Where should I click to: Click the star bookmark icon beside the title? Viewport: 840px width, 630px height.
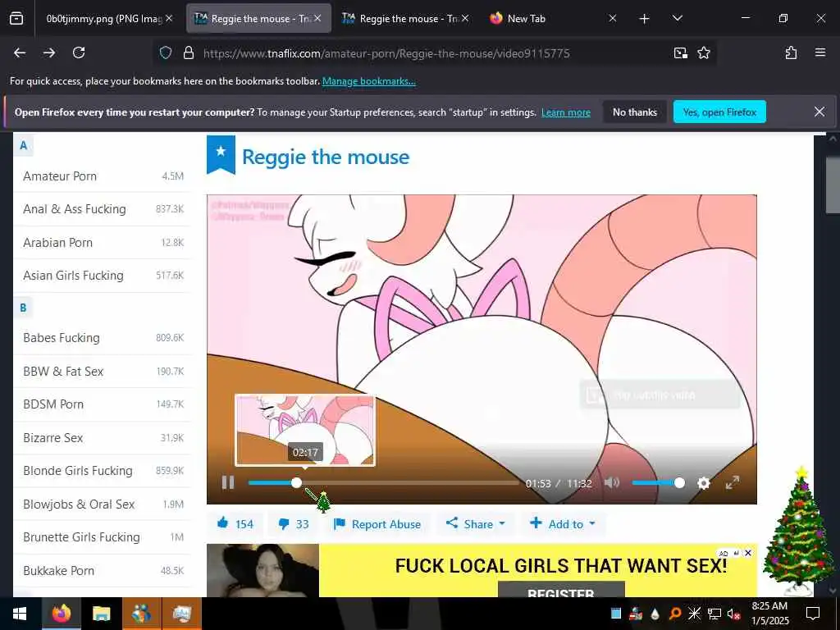pos(221,153)
